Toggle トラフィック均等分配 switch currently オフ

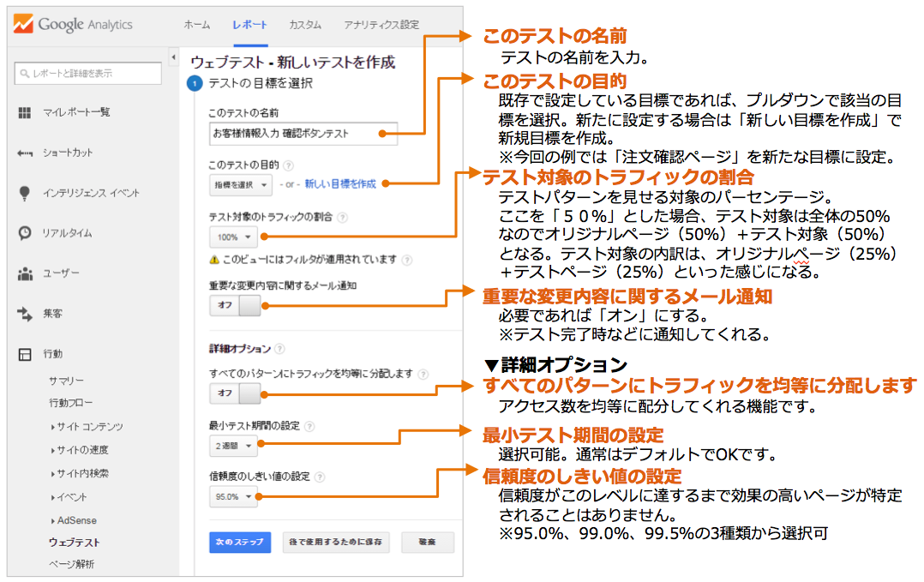tap(235, 393)
